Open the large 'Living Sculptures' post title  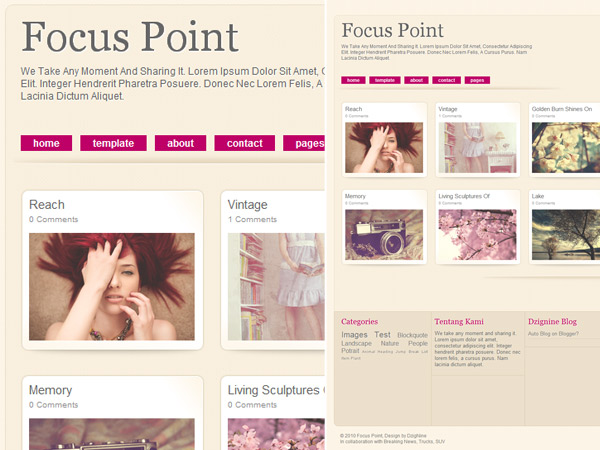pos(274,390)
